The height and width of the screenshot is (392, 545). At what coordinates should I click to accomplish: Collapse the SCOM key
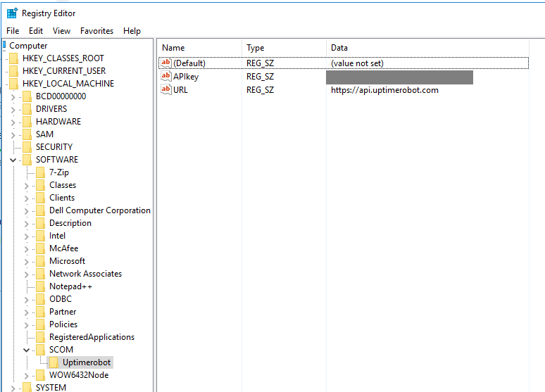click(x=27, y=350)
